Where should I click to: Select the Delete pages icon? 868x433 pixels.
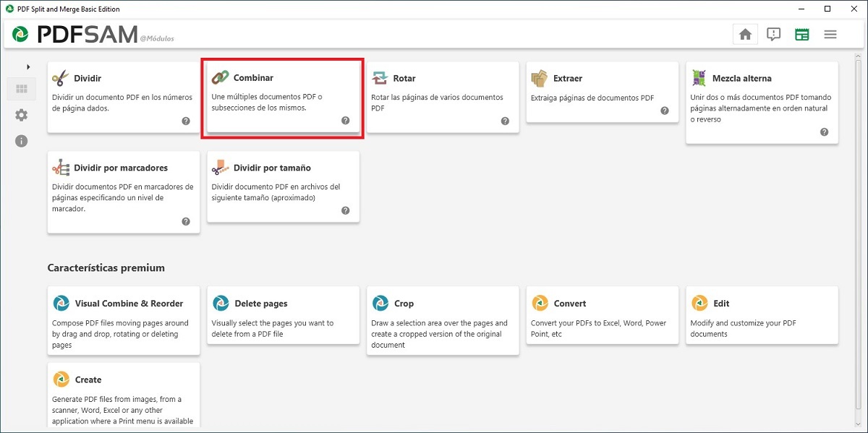pos(220,304)
